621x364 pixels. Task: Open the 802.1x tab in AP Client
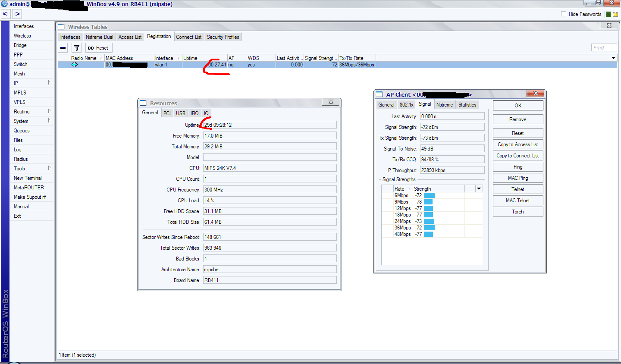click(406, 105)
